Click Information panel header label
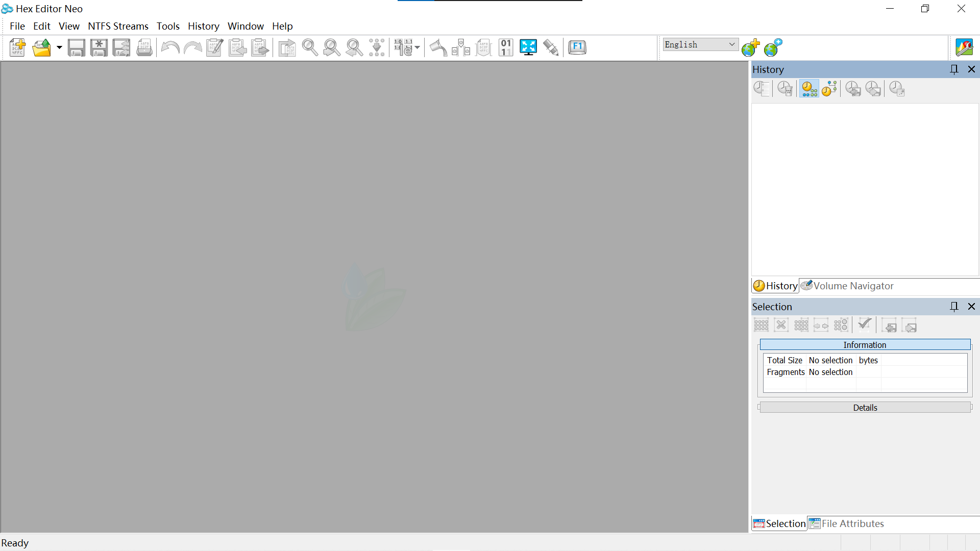Viewport: 980px width, 551px height. [x=865, y=344]
